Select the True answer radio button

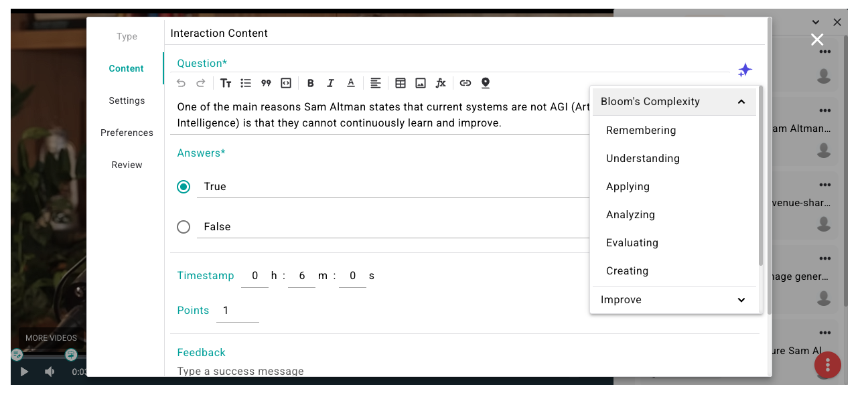pyautogui.click(x=184, y=187)
